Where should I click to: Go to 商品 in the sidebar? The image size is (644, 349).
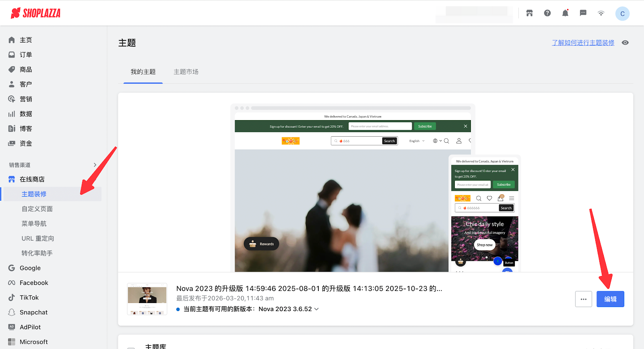[x=26, y=69]
